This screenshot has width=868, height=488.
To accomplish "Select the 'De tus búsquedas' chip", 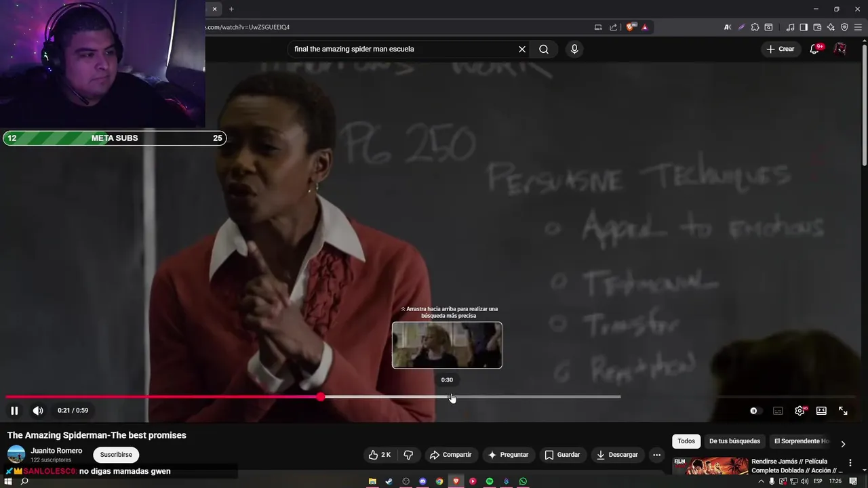I will tap(734, 441).
